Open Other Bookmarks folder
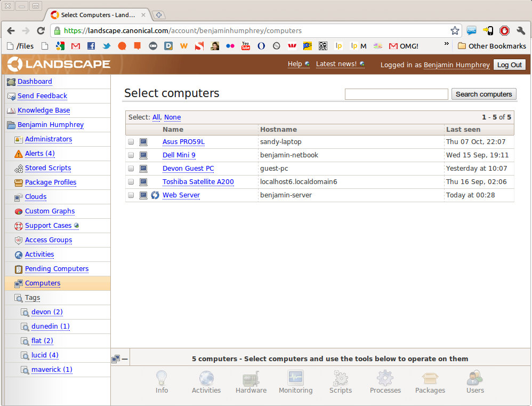 point(491,46)
